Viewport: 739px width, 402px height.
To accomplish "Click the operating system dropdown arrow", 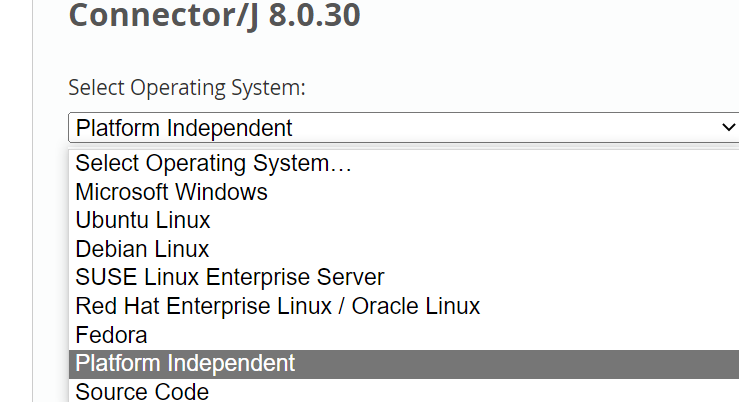I will 727,128.
